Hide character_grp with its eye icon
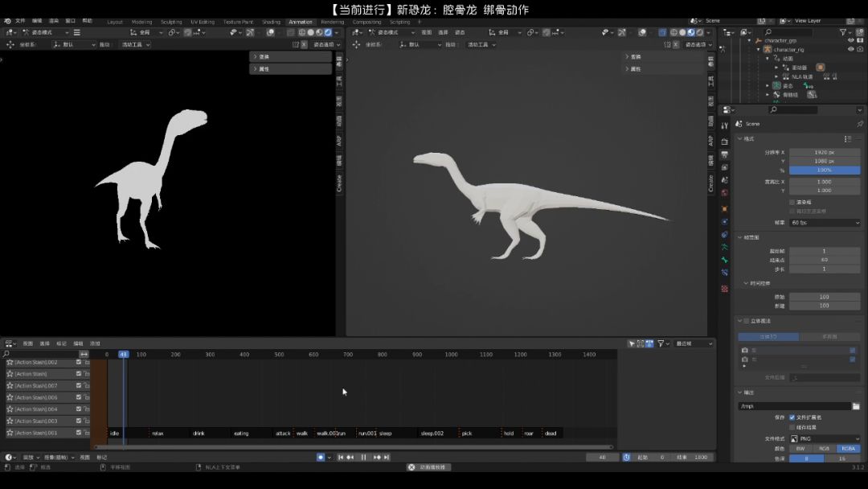 click(850, 40)
